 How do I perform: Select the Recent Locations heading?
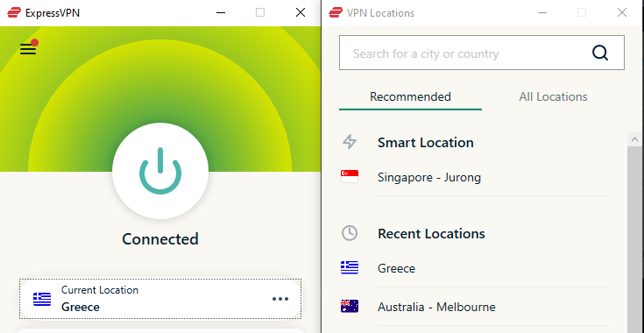click(x=431, y=234)
